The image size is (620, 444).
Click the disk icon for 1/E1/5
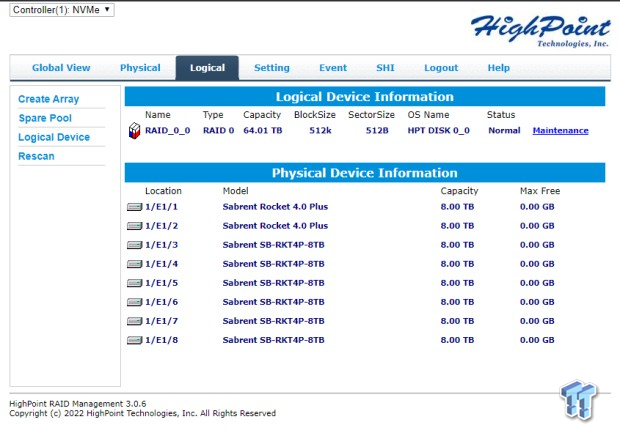point(134,283)
